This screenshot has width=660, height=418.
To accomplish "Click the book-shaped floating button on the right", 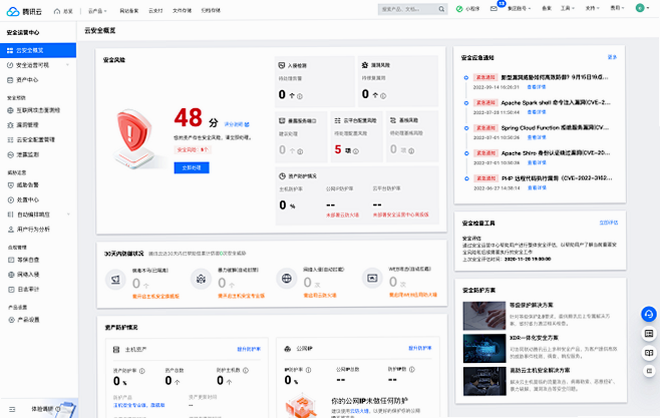I will pos(649,353).
